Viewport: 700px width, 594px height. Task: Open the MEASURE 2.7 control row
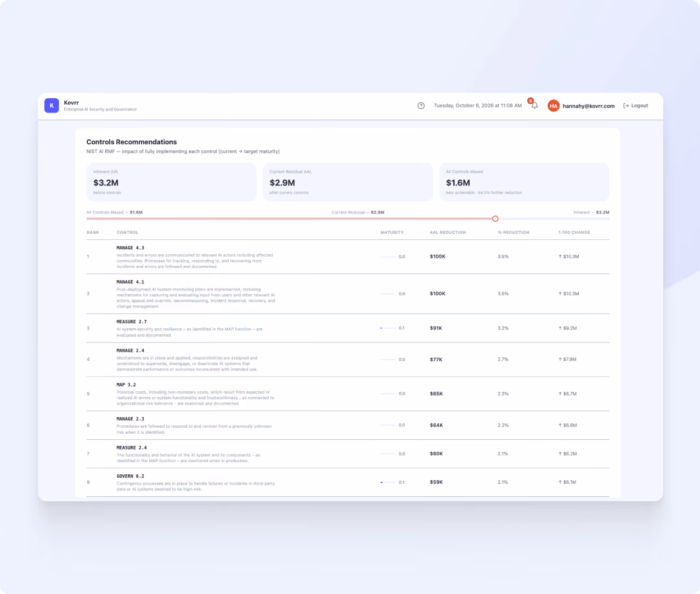tap(348, 328)
